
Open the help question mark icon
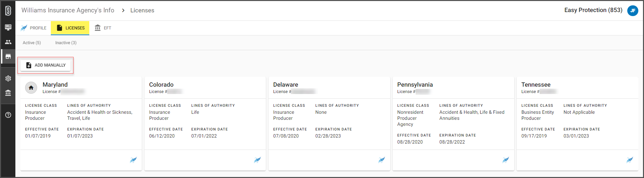[x=8, y=115]
